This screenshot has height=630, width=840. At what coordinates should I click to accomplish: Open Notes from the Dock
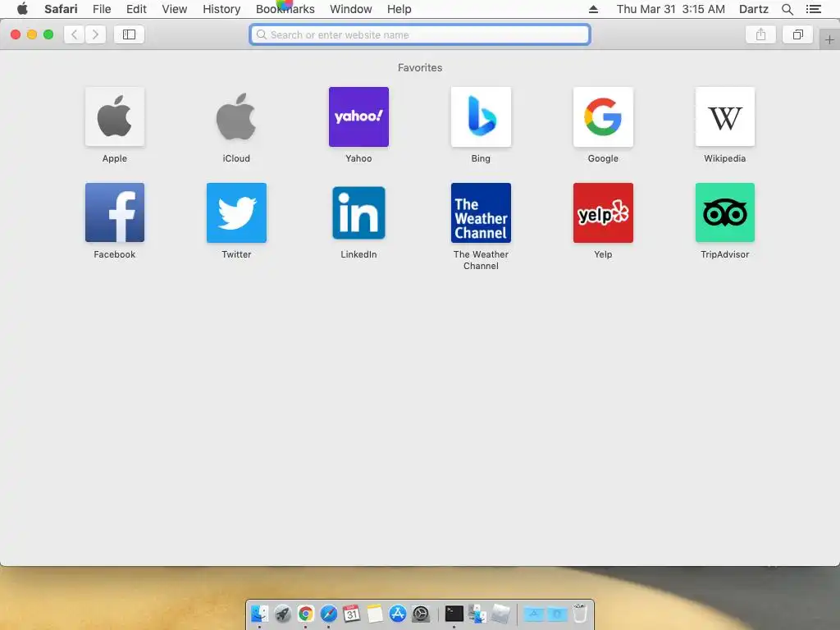(374, 614)
